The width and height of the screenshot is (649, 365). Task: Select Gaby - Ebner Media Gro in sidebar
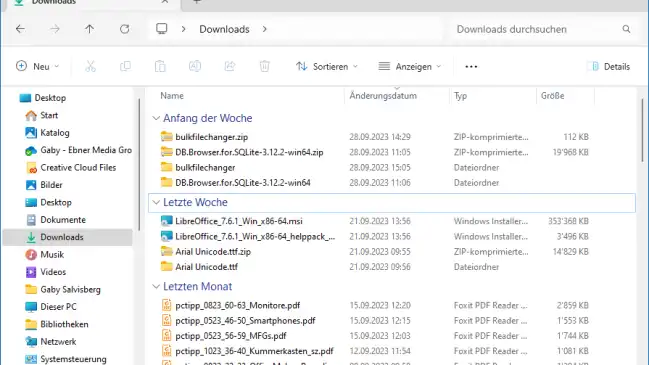tap(86, 150)
